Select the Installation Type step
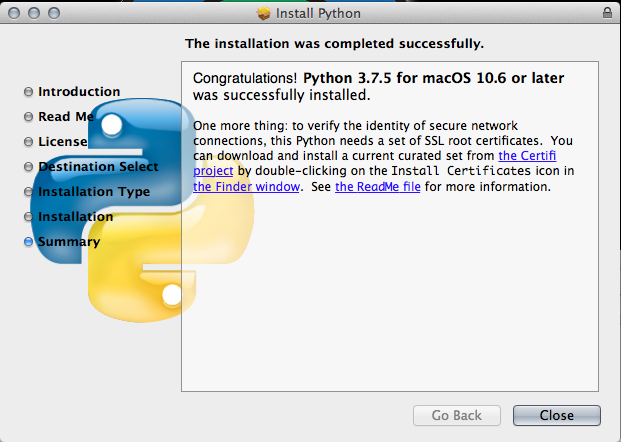The height and width of the screenshot is (442, 621). 94,192
